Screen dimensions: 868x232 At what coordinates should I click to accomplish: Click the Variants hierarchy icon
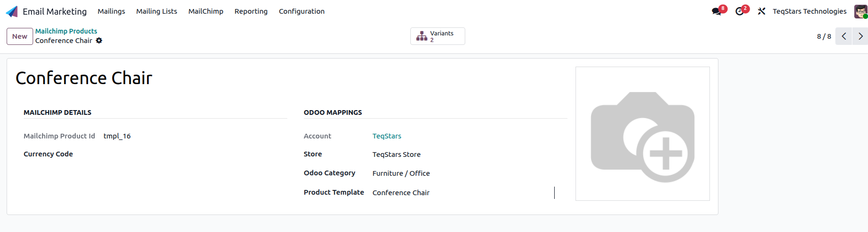coord(422,36)
